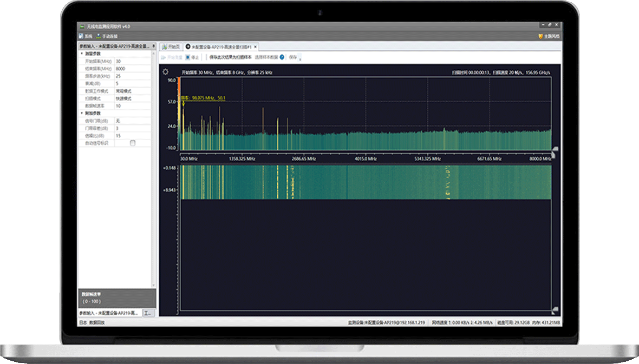Open the 信号门限 value 无
The height and width of the screenshot is (364, 639).
[133, 121]
